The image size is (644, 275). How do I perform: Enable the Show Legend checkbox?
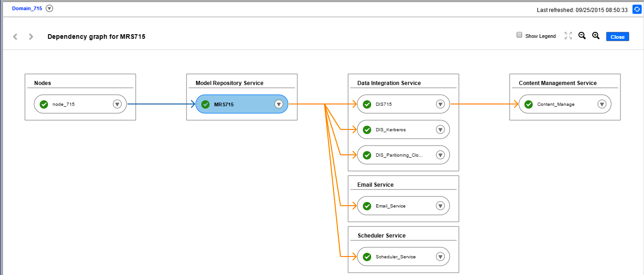[x=519, y=35]
